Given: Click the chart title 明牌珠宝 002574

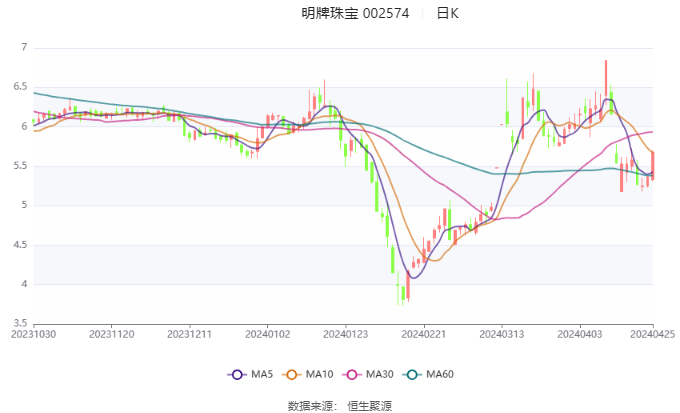Looking at the screenshot, I should (x=355, y=13).
